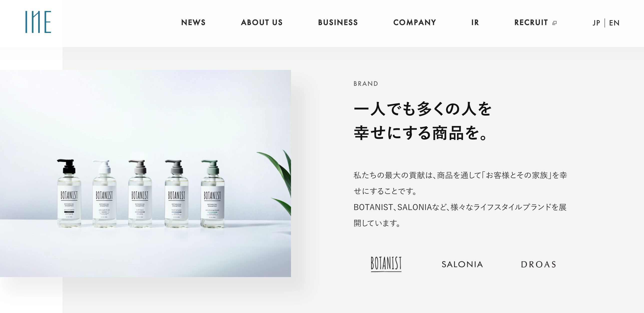
Task: Switch the site language to EN
Action: point(614,23)
